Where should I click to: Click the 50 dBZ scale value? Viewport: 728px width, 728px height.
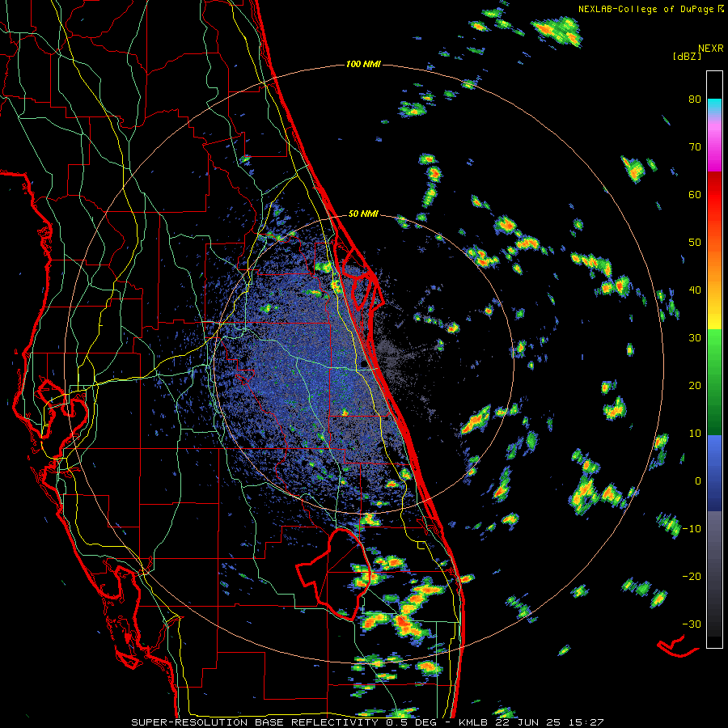pos(695,243)
